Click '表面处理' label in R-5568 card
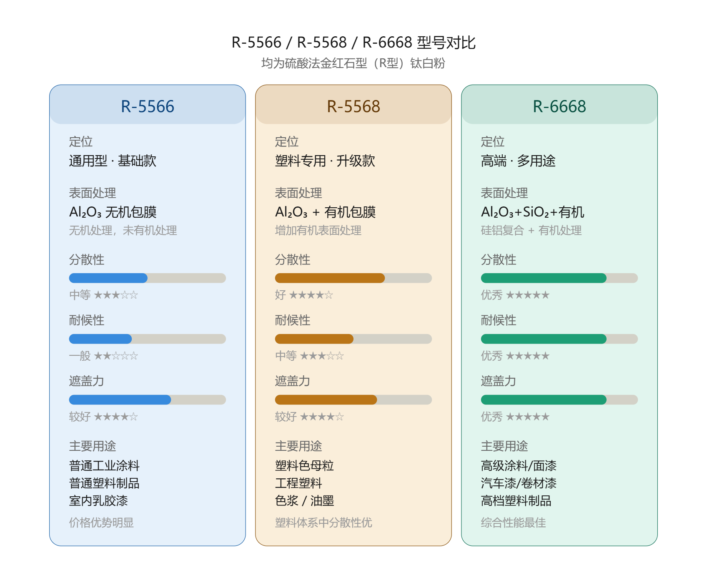 click(298, 193)
